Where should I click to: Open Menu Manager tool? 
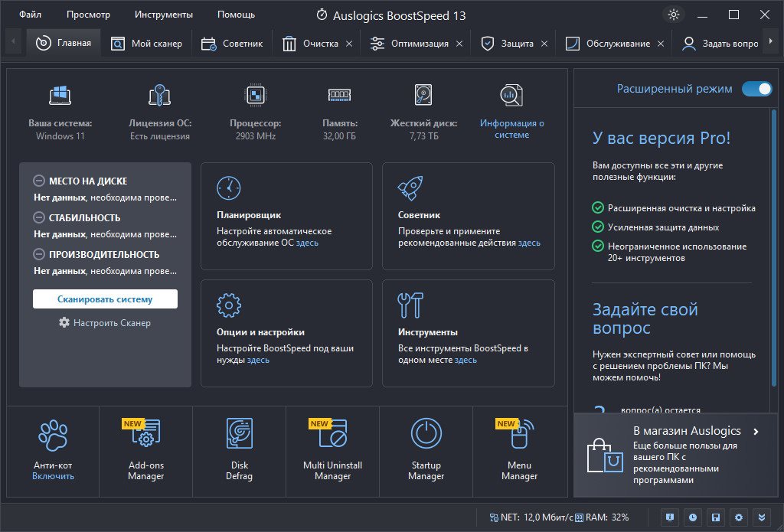(x=519, y=433)
